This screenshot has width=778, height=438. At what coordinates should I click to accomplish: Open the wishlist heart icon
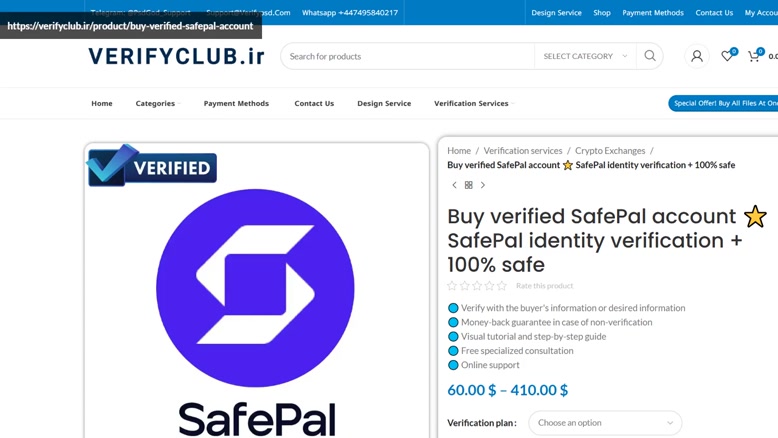pyautogui.click(x=727, y=56)
